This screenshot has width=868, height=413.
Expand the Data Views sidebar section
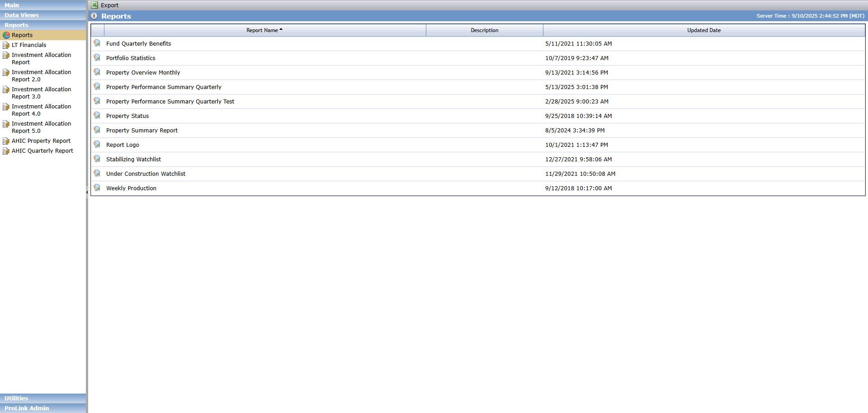(x=43, y=15)
